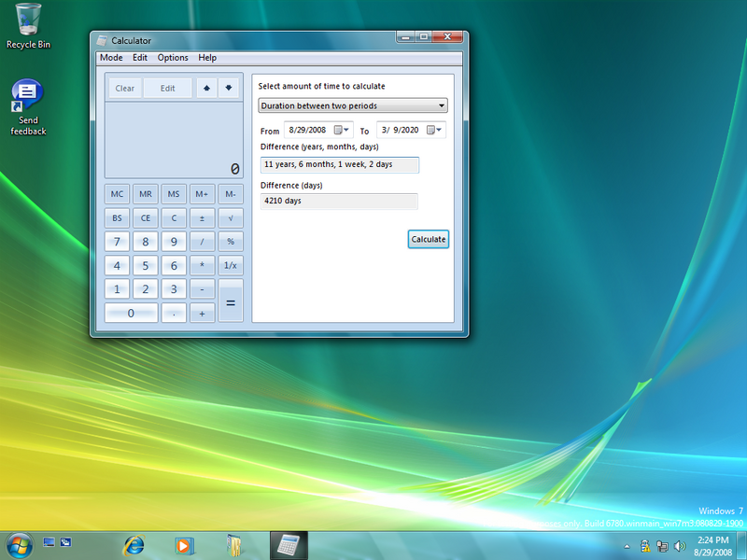Launch Windows Media Player from taskbar
Screen dimensions: 747x560
coord(184,543)
